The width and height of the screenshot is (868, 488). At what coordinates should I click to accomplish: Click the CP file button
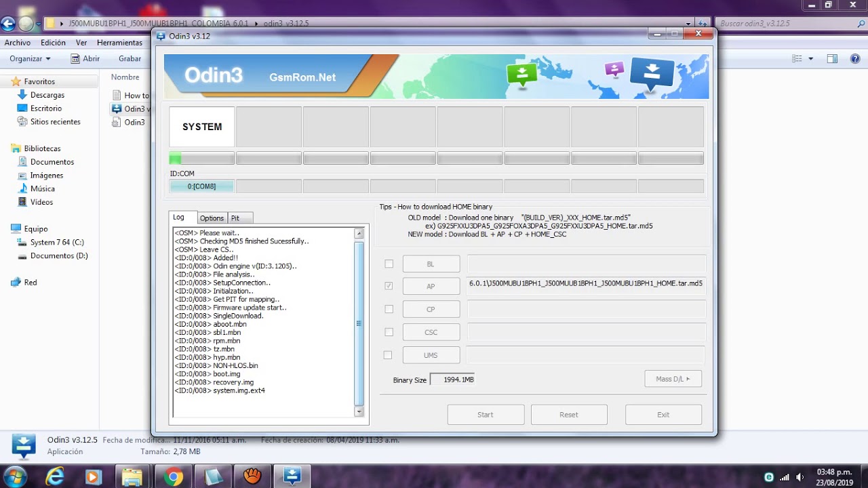(x=431, y=309)
